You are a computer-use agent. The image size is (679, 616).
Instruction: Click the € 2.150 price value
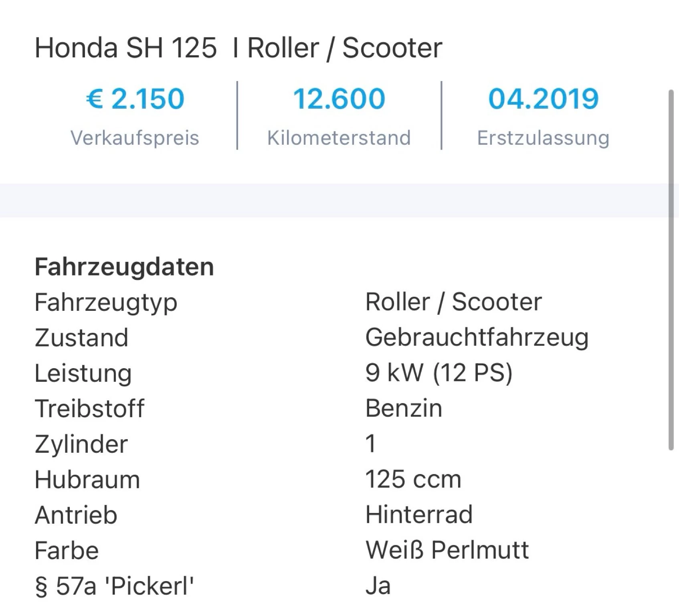[x=135, y=99]
